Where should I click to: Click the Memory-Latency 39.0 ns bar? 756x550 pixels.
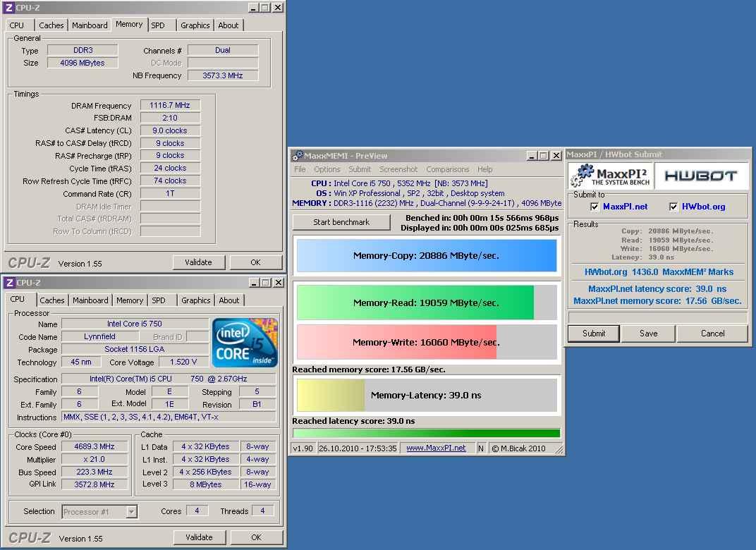coord(427,396)
